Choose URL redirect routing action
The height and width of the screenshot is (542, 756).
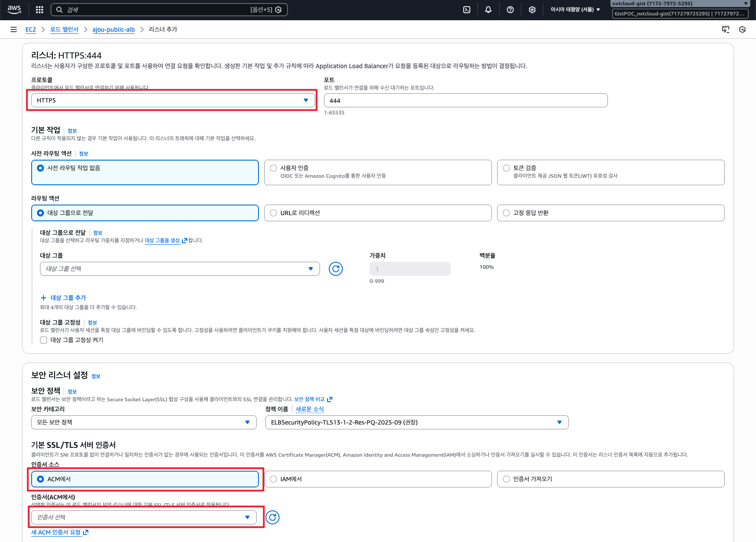tap(273, 213)
